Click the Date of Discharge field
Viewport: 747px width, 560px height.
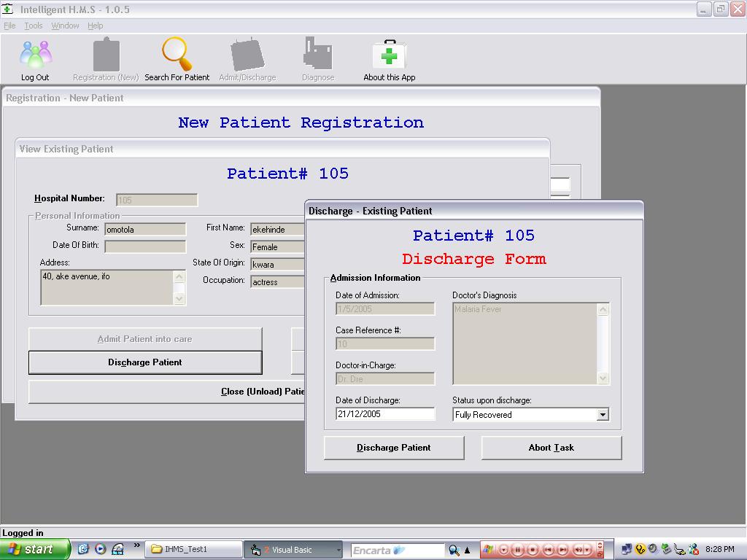point(384,414)
